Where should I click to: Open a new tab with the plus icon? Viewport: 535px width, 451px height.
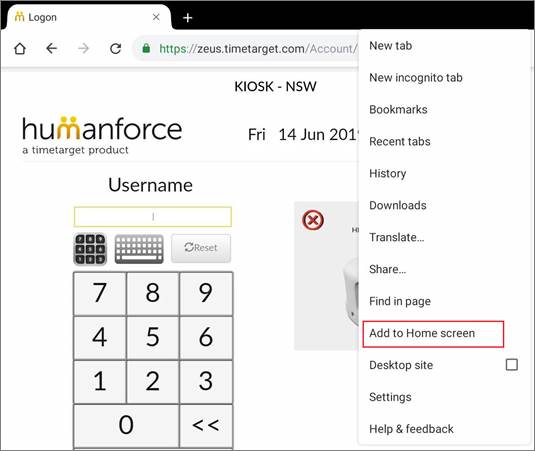point(188,17)
